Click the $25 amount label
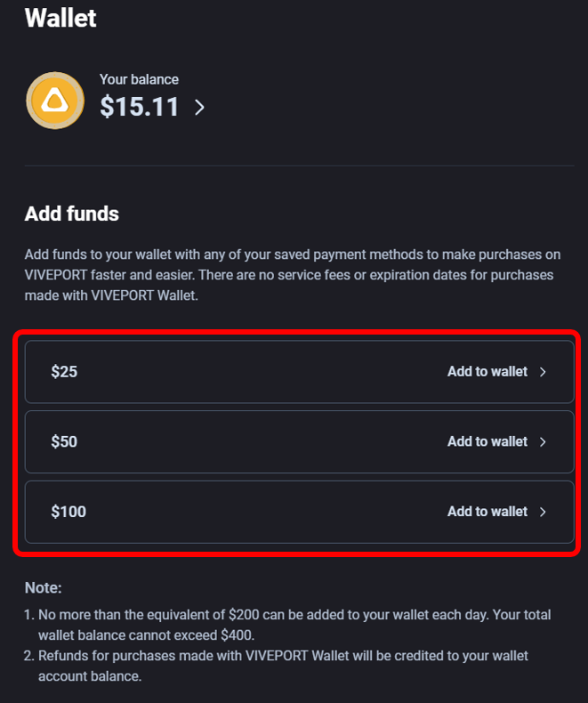Viewport: 588px width, 703px height. (64, 372)
